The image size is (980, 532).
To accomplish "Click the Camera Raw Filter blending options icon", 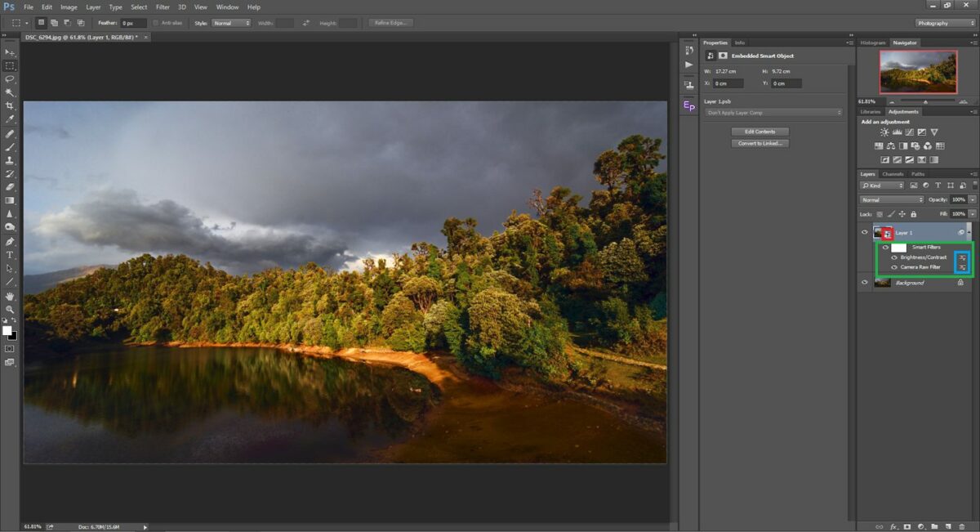I will point(963,266).
